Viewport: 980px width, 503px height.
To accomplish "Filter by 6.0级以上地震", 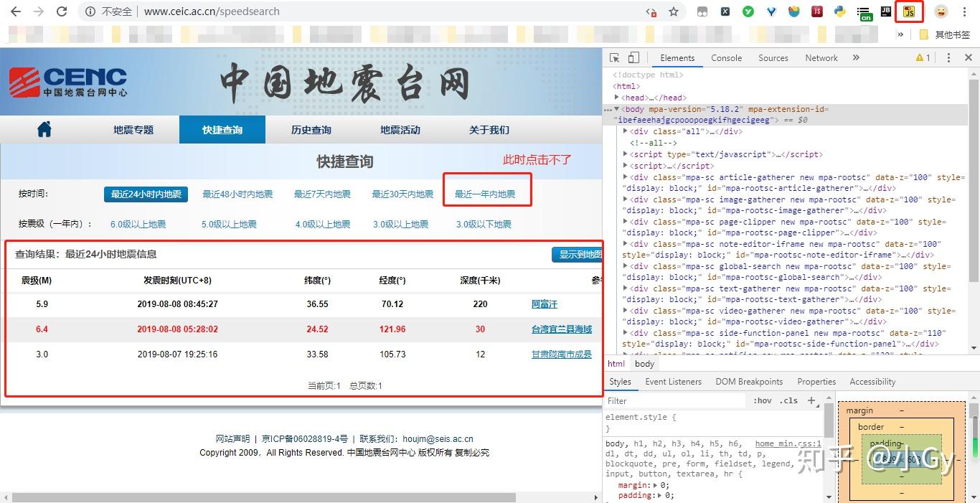I will coord(138,225).
